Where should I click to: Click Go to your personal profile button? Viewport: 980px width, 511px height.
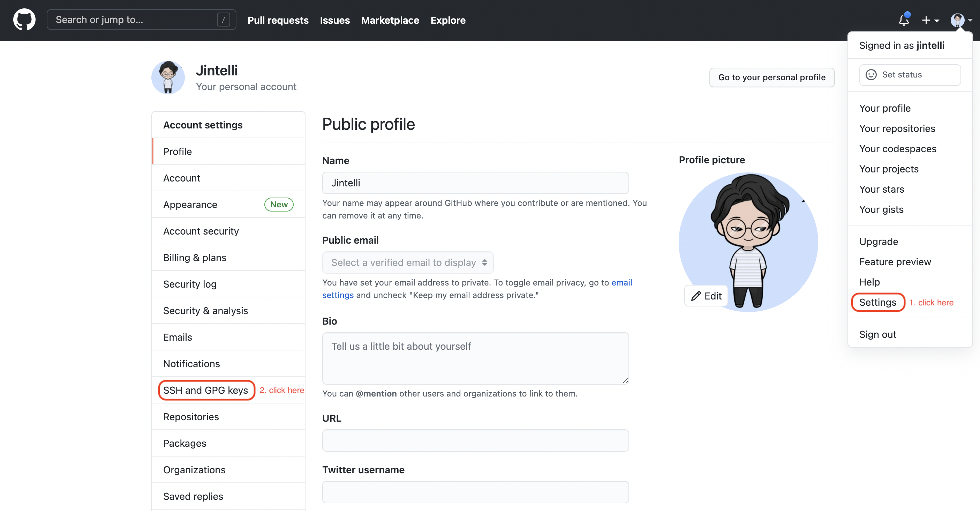pos(771,77)
